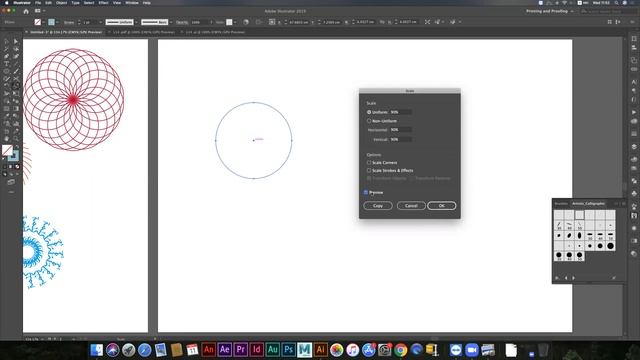Select the largest round brush in the brushes panel
The image size is (640, 360).
pyautogui.click(x=610, y=246)
